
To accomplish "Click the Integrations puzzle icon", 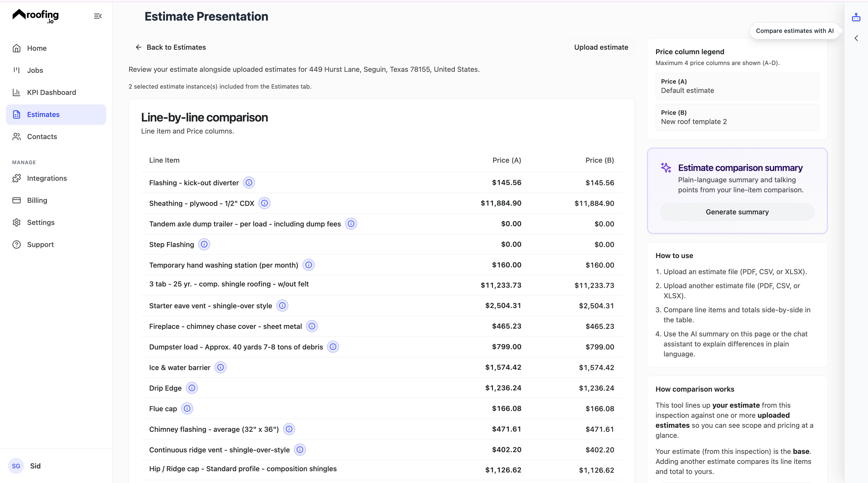I will [17, 178].
